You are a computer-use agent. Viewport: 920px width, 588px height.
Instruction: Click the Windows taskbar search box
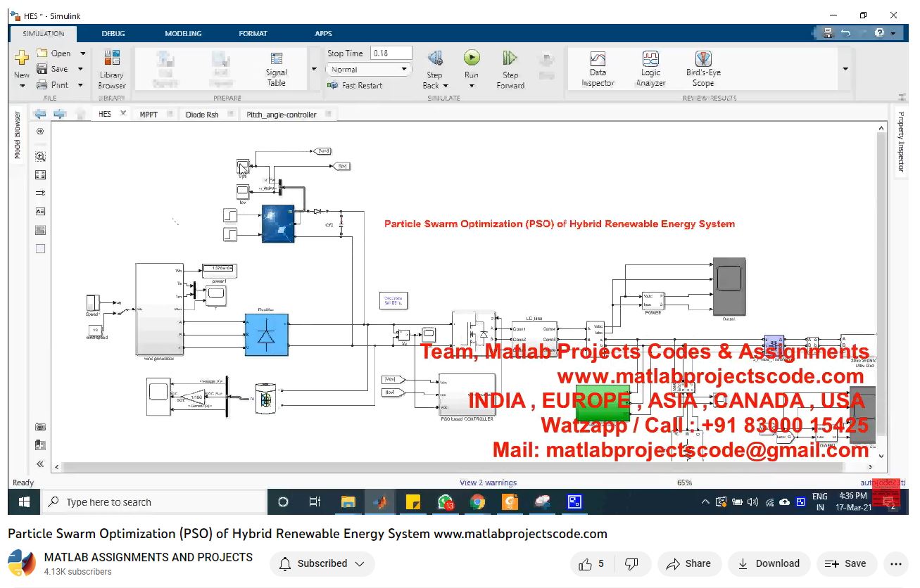(x=155, y=502)
